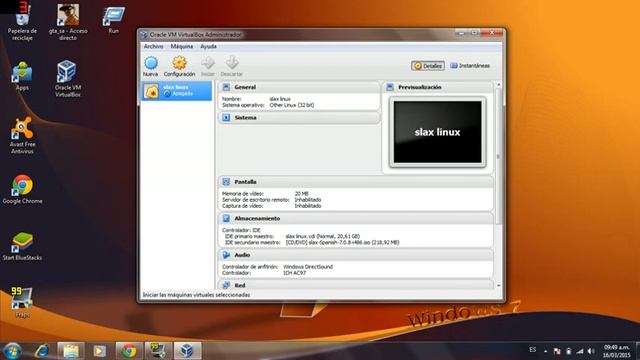Click the Fraps taskbar button
Image resolution: width=640 pixels, height=360 pixels.
[x=158, y=351]
